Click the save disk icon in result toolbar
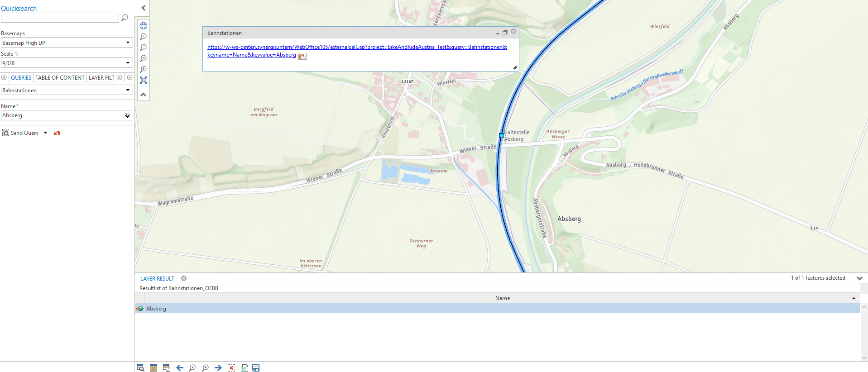868x372 pixels. (256, 368)
